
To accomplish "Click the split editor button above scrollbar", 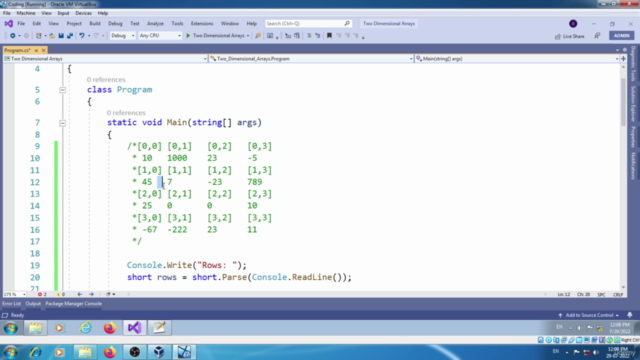I will 623,59.
